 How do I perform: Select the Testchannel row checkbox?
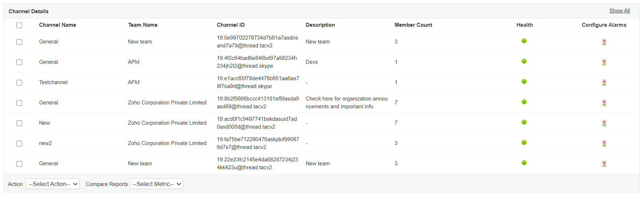tap(19, 83)
